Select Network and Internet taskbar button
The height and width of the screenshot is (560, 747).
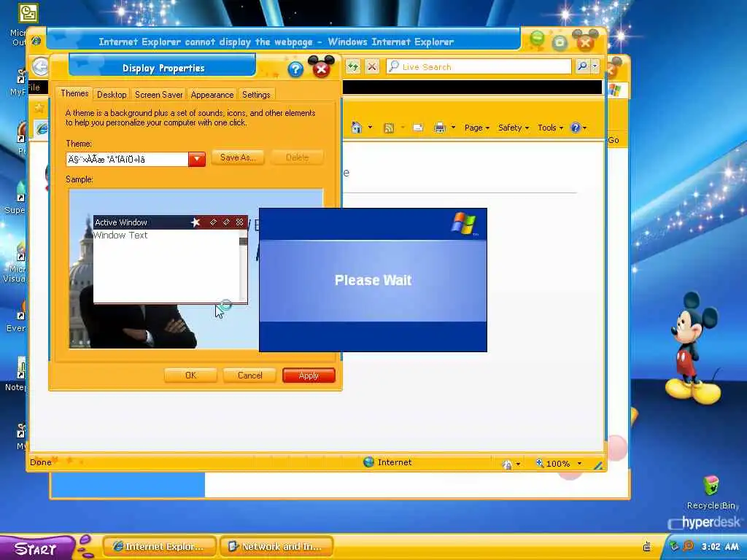click(276, 547)
